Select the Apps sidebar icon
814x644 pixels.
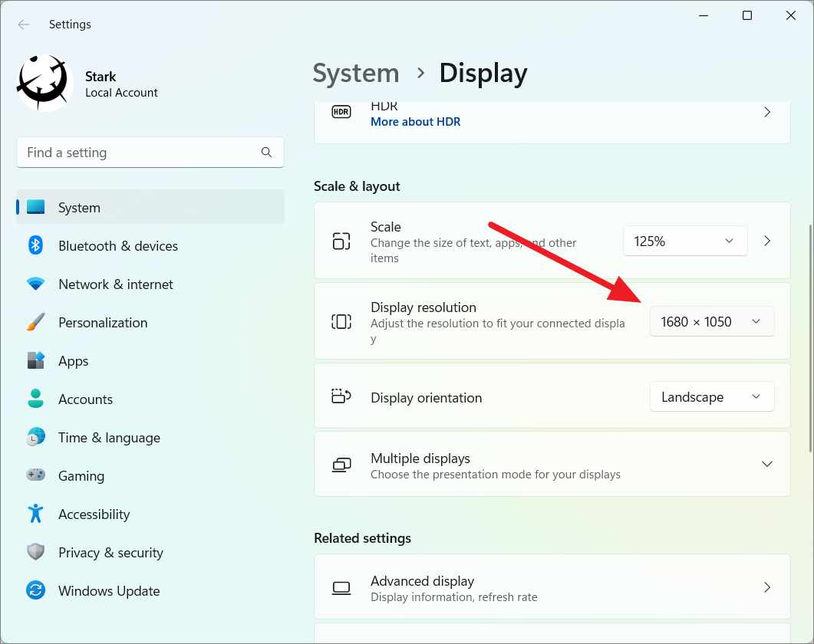(x=36, y=360)
